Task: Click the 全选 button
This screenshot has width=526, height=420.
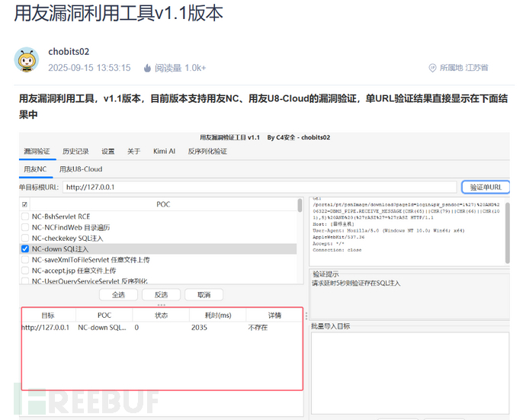Action: tap(118, 294)
